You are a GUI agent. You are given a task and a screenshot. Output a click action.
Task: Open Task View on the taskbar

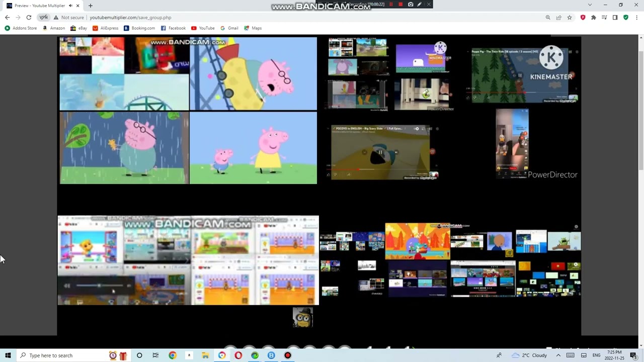155,355
